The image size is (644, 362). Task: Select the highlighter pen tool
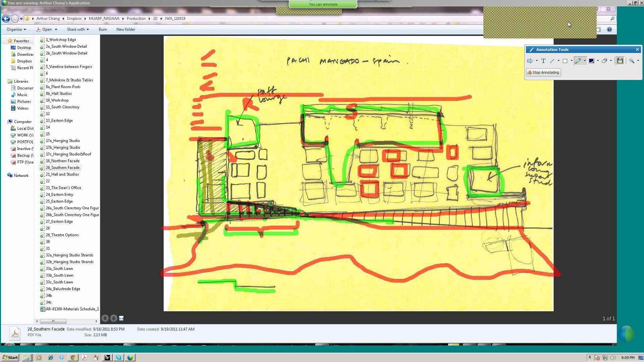[x=578, y=61]
